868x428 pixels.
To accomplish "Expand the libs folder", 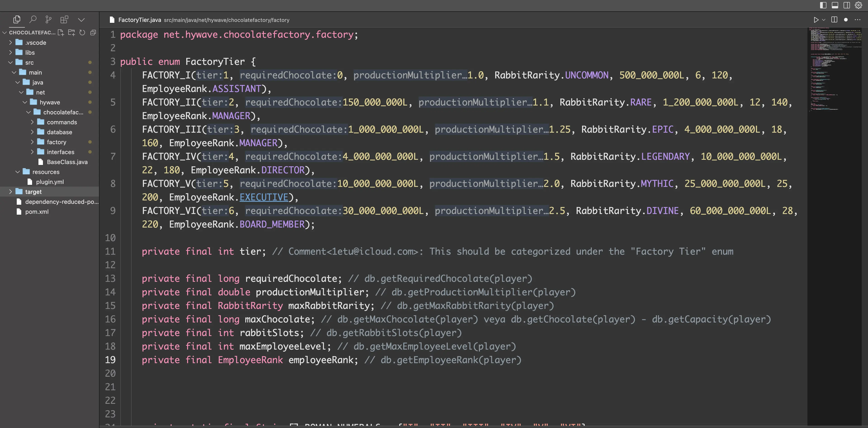I will [x=10, y=52].
